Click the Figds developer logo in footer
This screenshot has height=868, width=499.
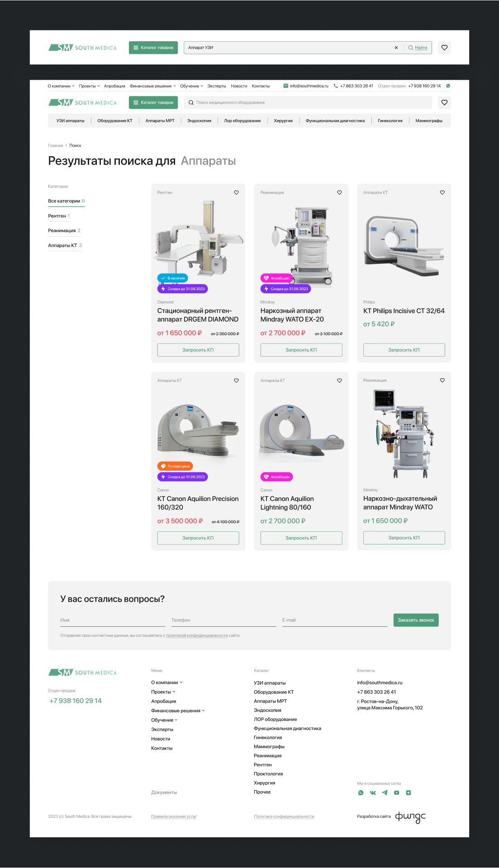pos(410,817)
